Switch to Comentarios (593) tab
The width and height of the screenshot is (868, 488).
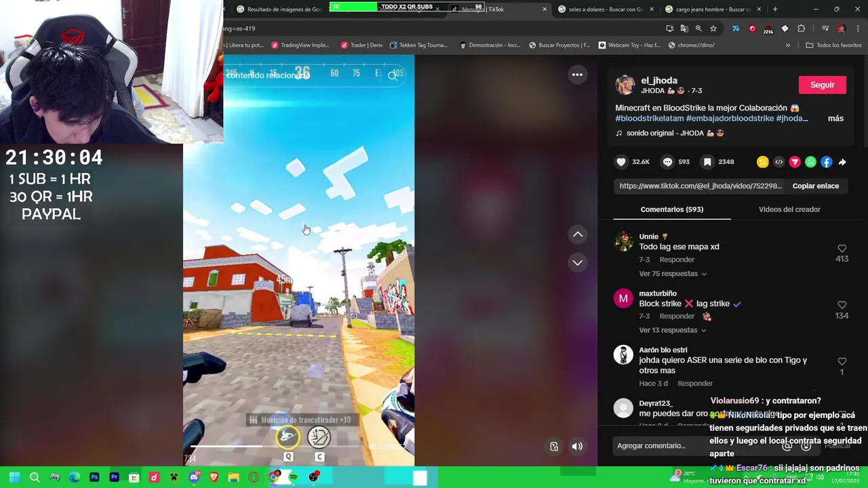pyautogui.click(x=672, y=209)
